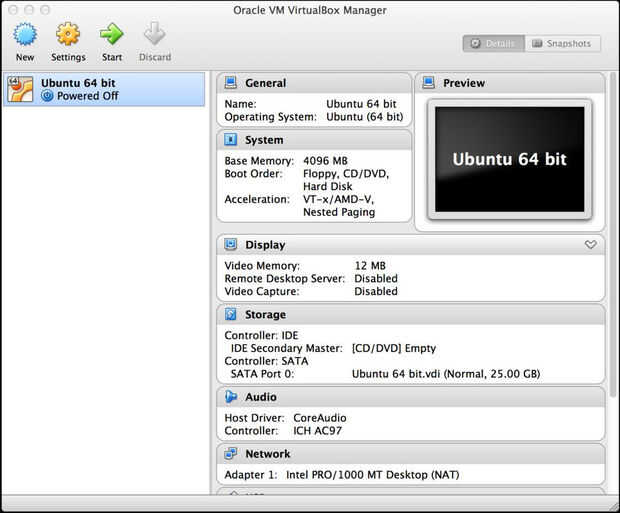
Task: Click the New virtual machine icon
Action: pos(25,34)
